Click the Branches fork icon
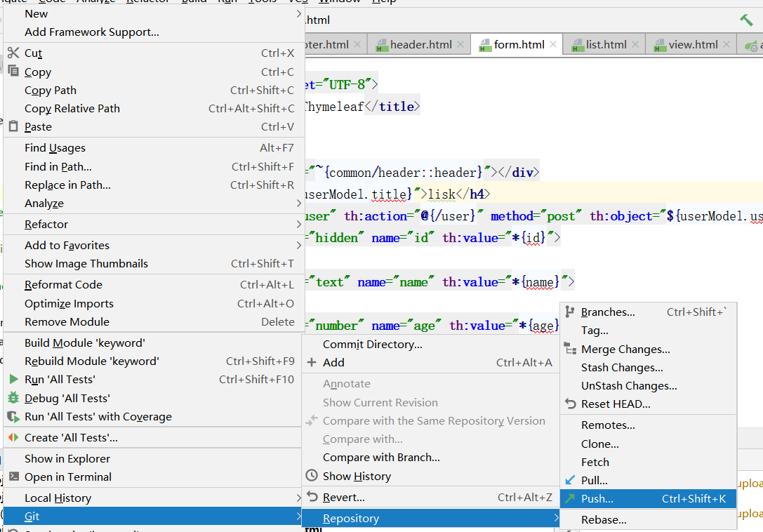763x532 pixels. point(570,312)
